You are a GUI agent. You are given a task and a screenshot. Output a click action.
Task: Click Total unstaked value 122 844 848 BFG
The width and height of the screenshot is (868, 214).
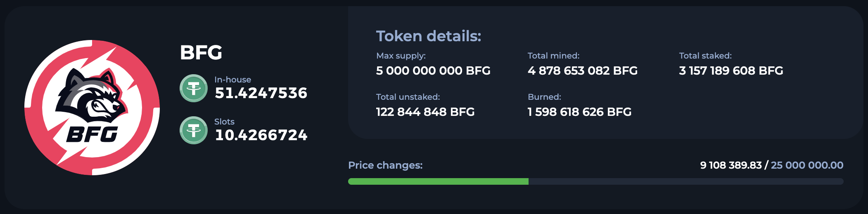click(425, 112)
